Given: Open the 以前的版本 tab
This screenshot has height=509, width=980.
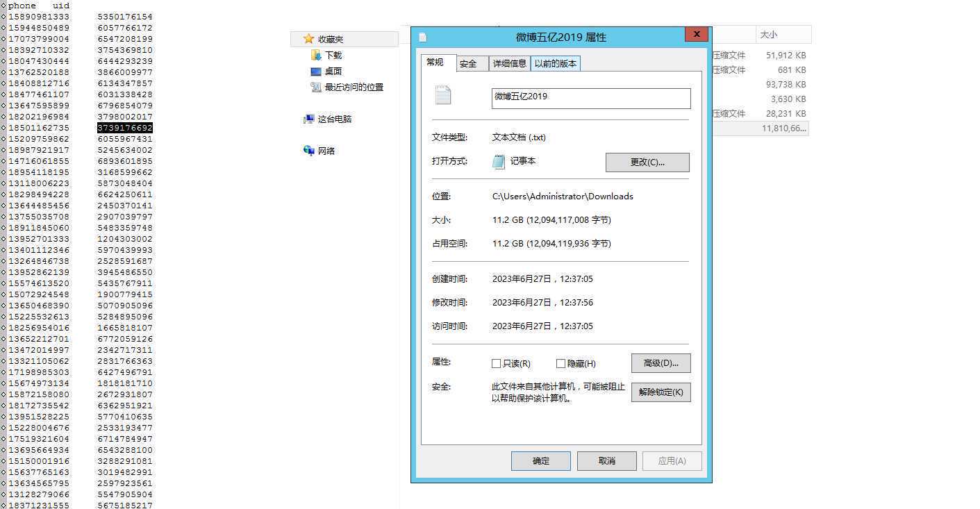Looking at the screenshot, I should coord(556,64).
